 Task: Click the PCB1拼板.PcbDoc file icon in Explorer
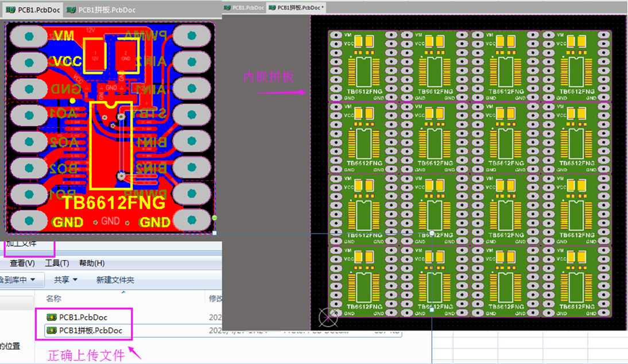click(x=51, y=330)
